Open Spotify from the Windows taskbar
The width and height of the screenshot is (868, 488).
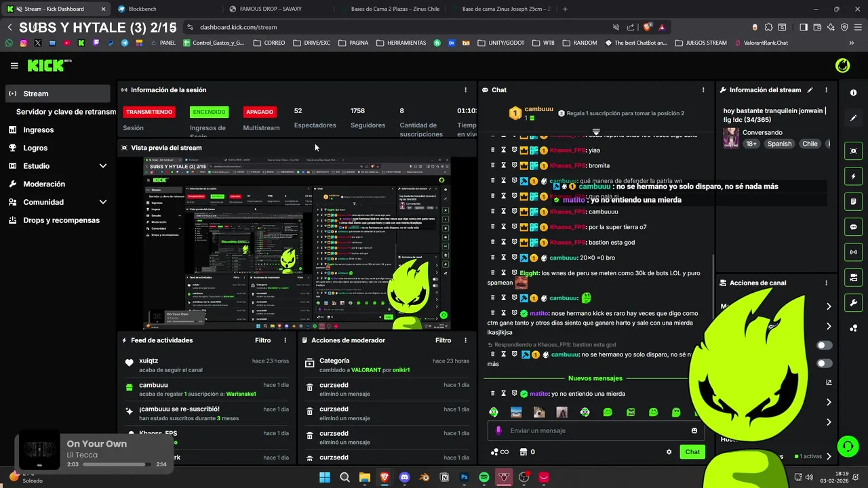point(484,477)
